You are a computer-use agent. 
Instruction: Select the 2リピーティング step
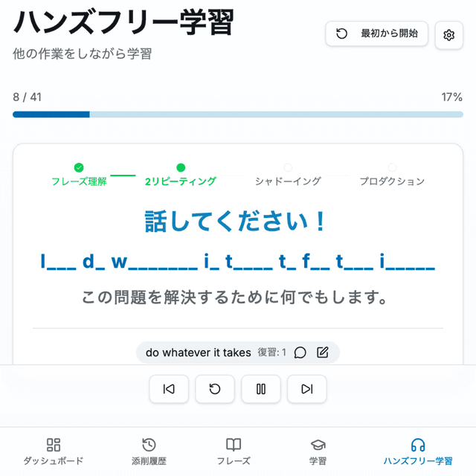(180, 175)
